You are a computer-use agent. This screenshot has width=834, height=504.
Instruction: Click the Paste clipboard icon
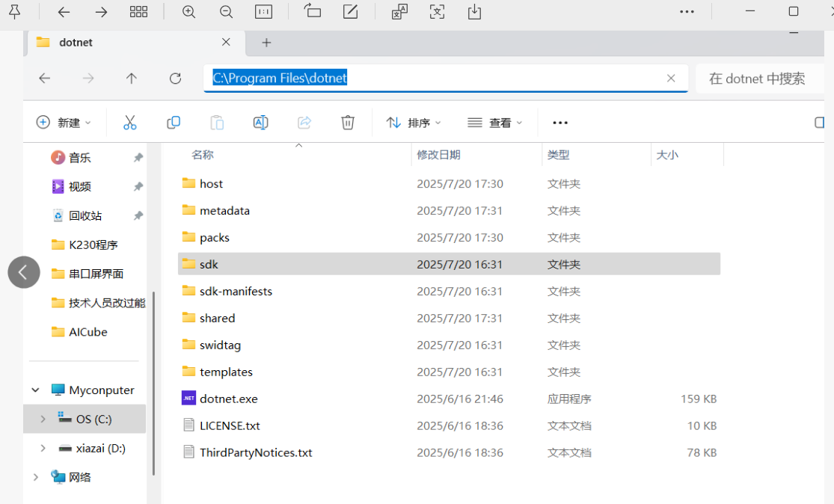click(217, 123)
